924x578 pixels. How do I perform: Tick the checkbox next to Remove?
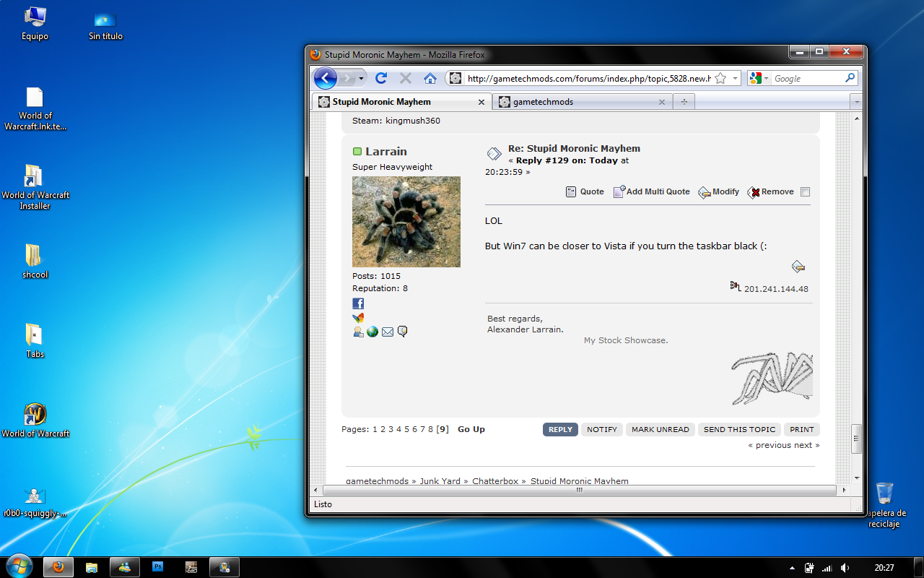coord(806,192)
